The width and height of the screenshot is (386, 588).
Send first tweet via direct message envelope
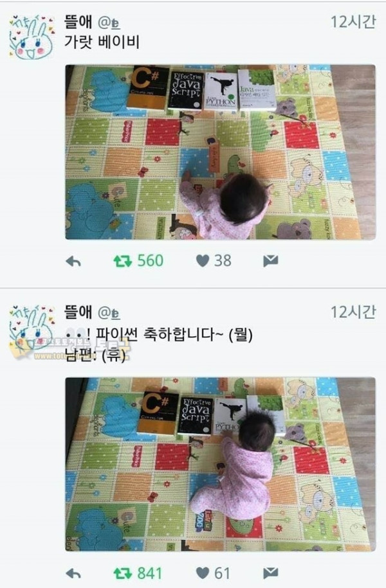[x=270, y=261]
